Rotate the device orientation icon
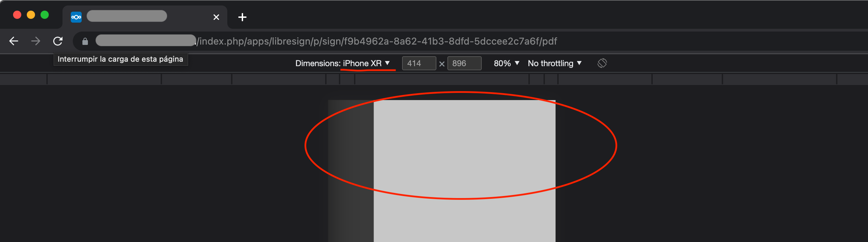Viewport: 868px width, 242px height. (602, 63)
